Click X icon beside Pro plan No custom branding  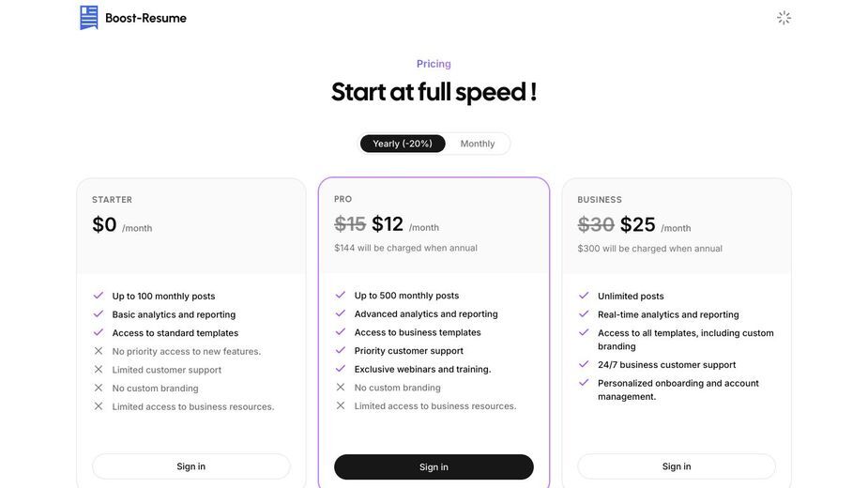pyautogui.click(x=341, y=388)
